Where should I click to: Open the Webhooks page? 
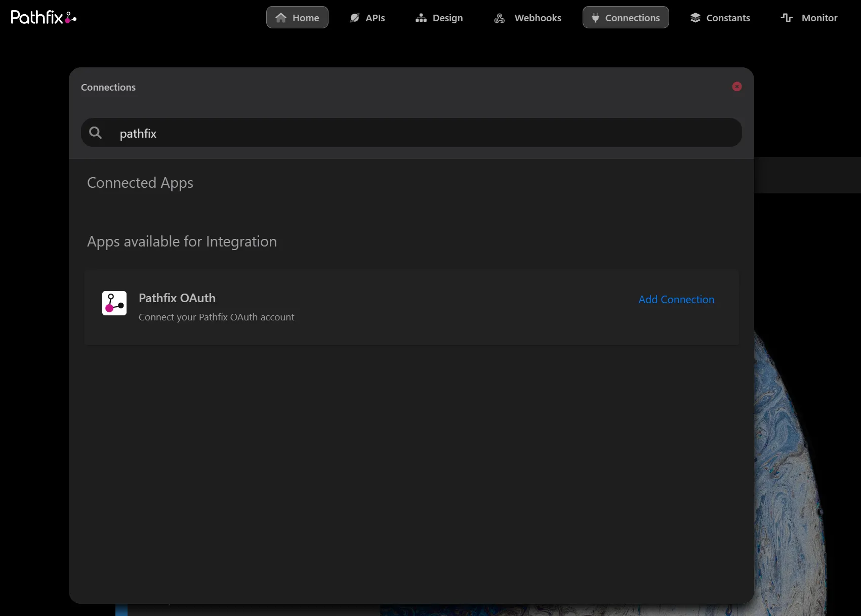pyautogui.click(x=527, y=18)
